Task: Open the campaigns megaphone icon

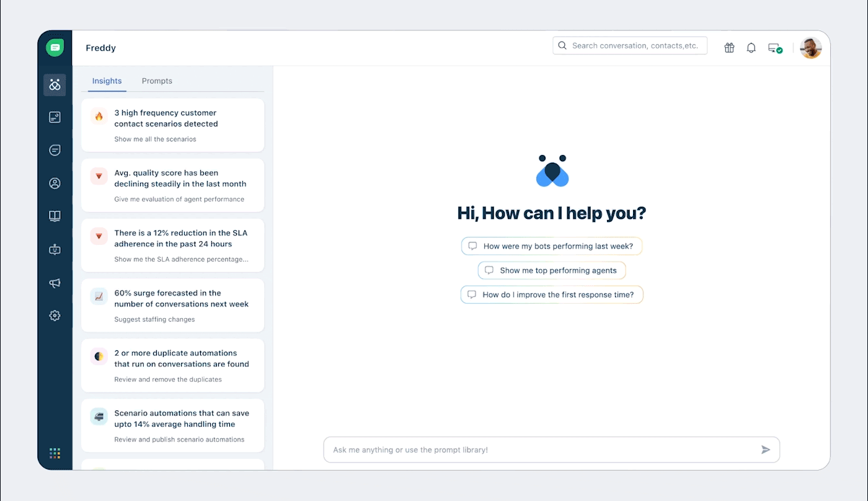Action: 55,283
